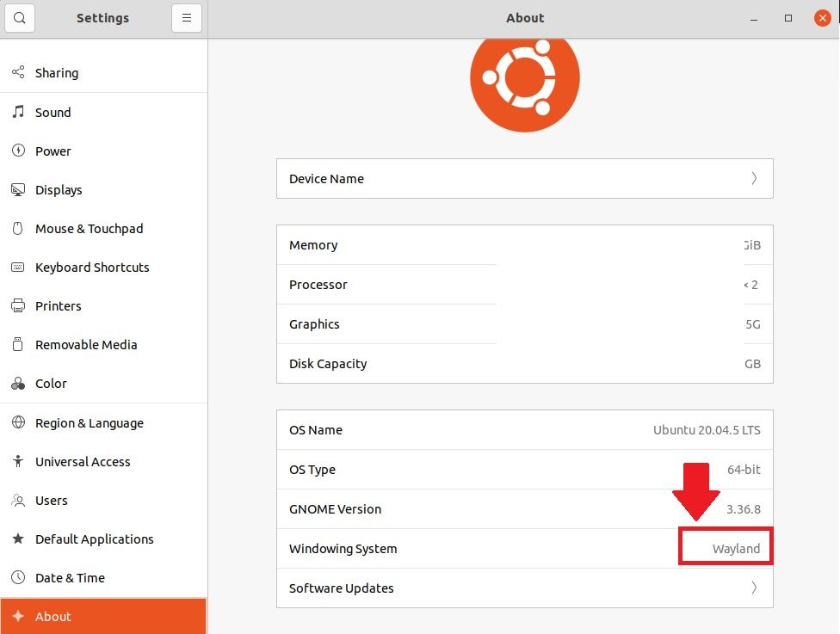Open the Device Name row

[x=525, y=178]
